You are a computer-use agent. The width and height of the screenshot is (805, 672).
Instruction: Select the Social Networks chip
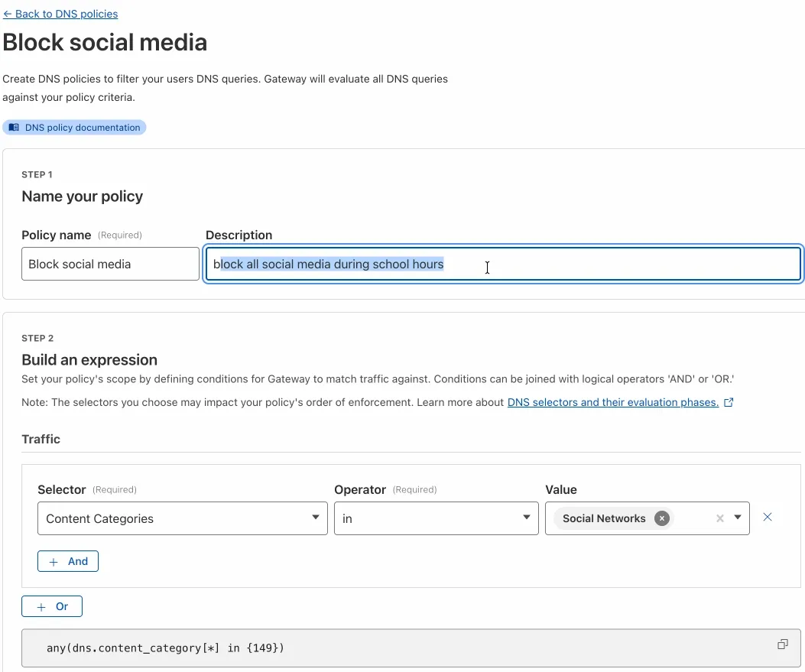click(604, 518)
